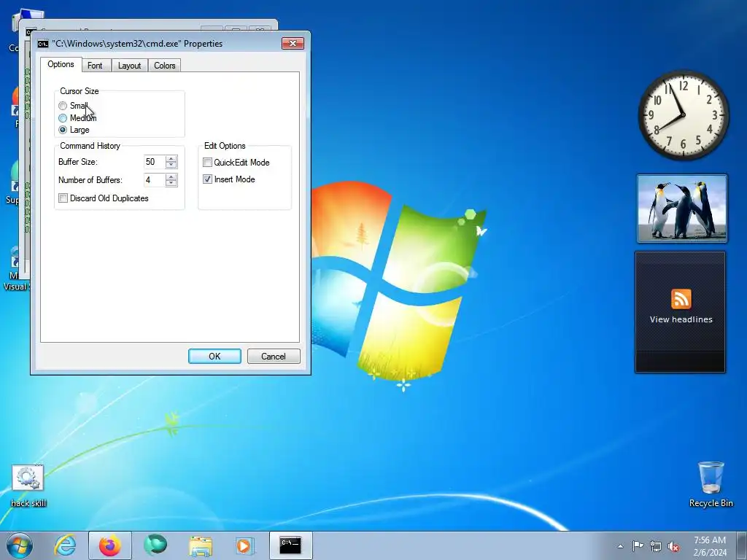The width and height of the screenshot is (747, 560).
Task: Select the Recycle Bin desktop icon
Action: coord(711,484)
